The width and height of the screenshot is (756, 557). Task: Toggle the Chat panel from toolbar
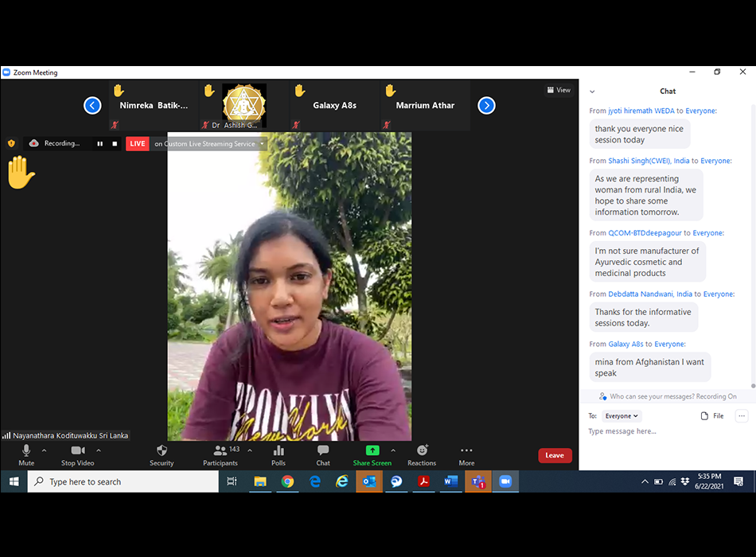[x=323, y=455]
